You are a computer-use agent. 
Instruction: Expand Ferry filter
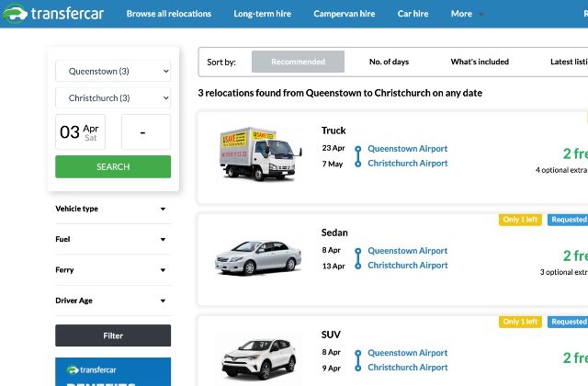click(x=113, y=269)
